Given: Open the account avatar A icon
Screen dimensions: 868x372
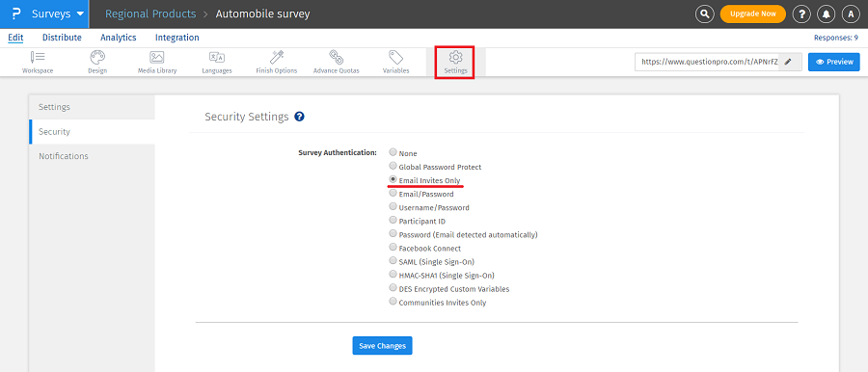Looking at the screenshot, I should [851, 14].
